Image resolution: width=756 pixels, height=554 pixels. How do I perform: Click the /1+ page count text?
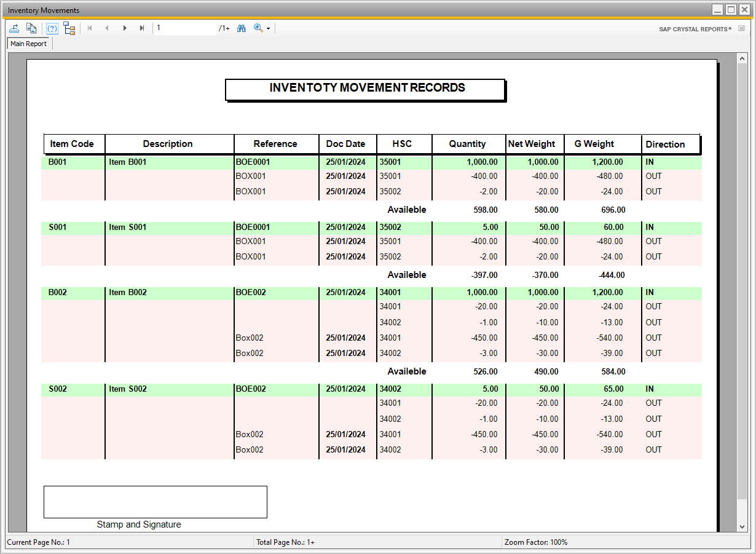224,28
